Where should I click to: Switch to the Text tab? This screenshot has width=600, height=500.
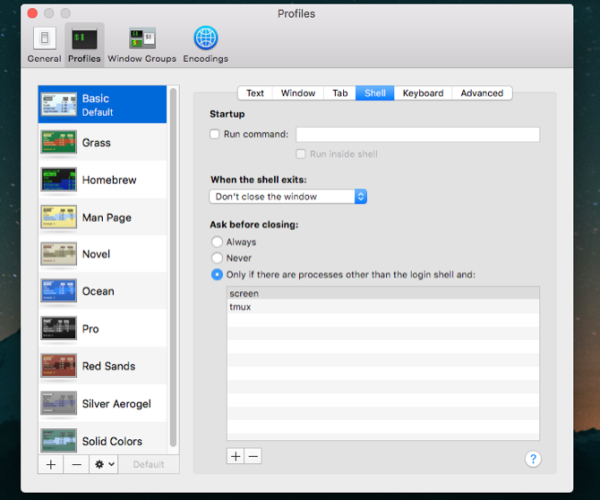(255, 93)
